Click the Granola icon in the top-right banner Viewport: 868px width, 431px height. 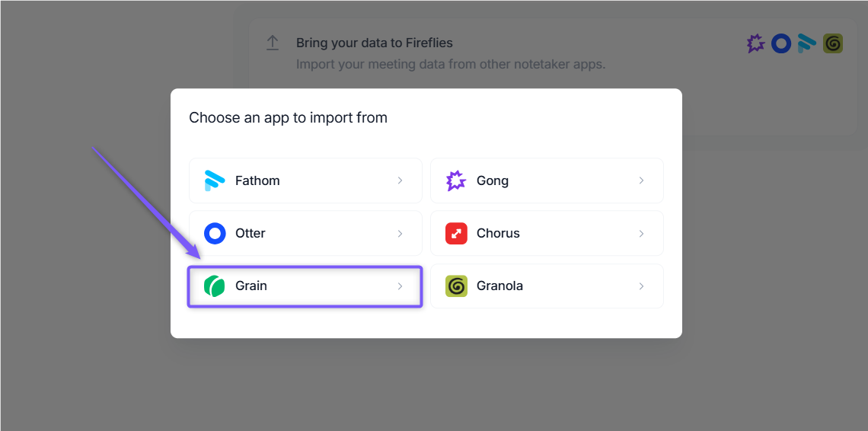[832, 43]
